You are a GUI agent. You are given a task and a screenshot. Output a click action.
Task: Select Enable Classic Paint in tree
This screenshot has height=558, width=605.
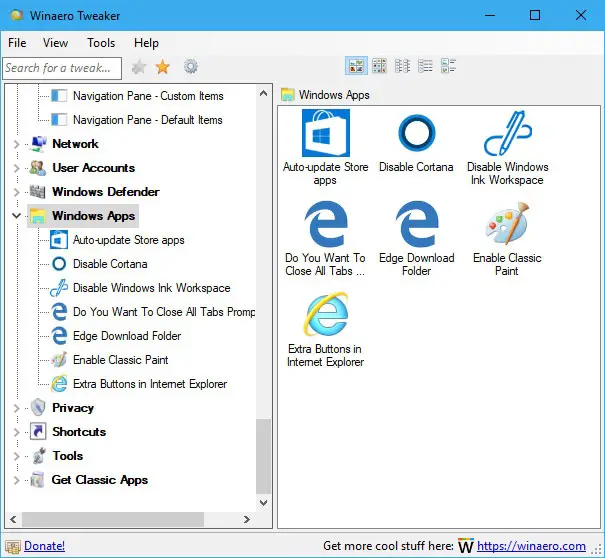(120, 360)
